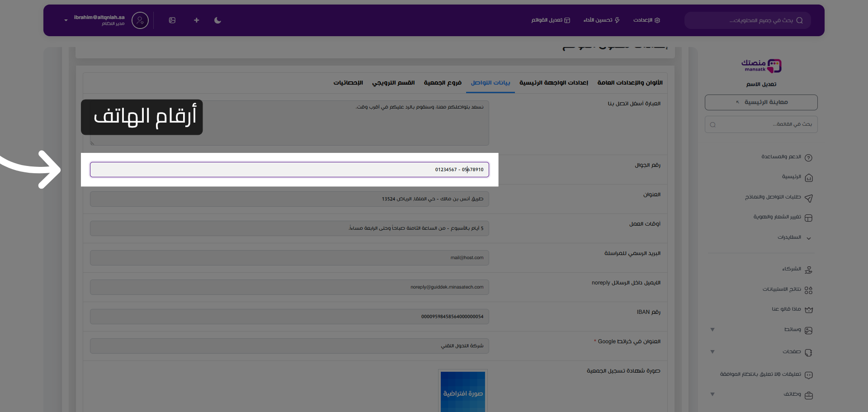Screen dimensions: 868x412
Task: Click the الشركاء partners icon
Action: (809, 270)
